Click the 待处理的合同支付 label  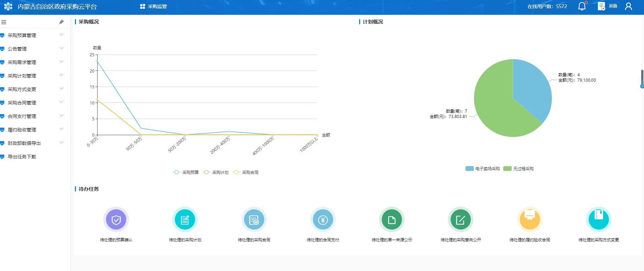point(323,240)
